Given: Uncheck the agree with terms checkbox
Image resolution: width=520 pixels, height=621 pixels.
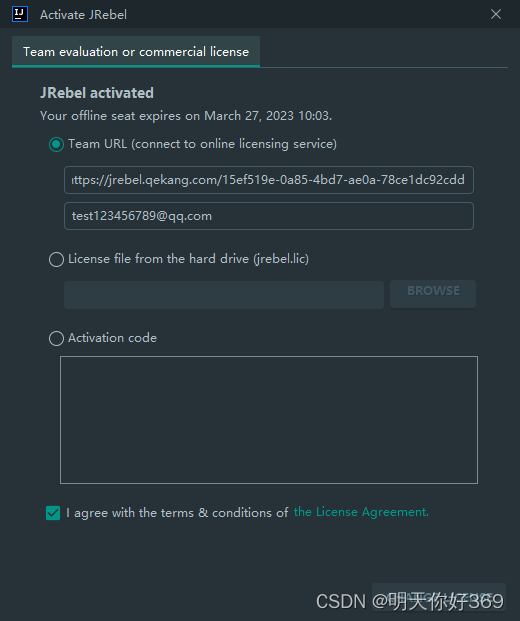Looking at the screenshot, I should click(x=53, y=512).
